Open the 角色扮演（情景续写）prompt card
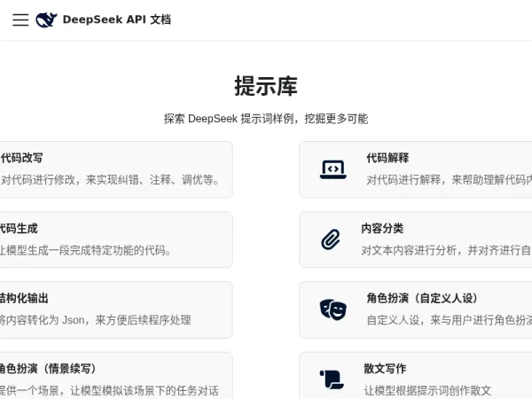Screen dimensions: 532x399 coord(115,376)
